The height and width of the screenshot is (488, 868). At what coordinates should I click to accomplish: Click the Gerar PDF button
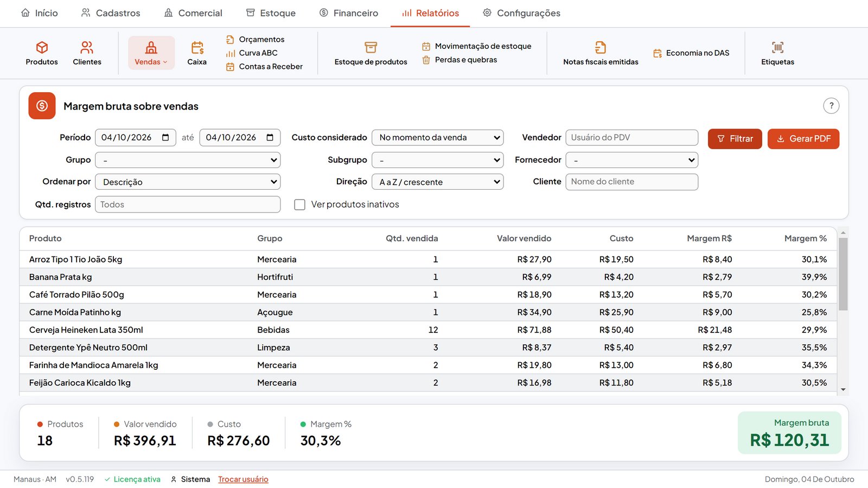click(x=803, y=139)
